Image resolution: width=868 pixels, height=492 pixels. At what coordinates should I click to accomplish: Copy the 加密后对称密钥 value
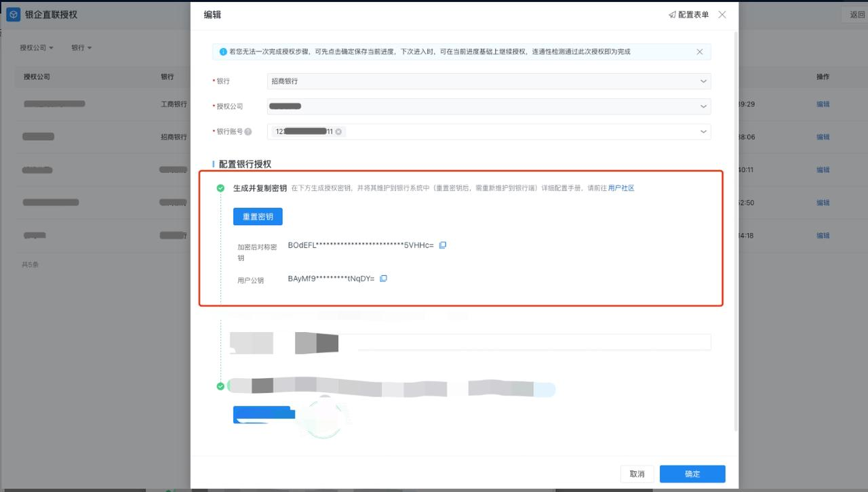(x=443, y=245)
